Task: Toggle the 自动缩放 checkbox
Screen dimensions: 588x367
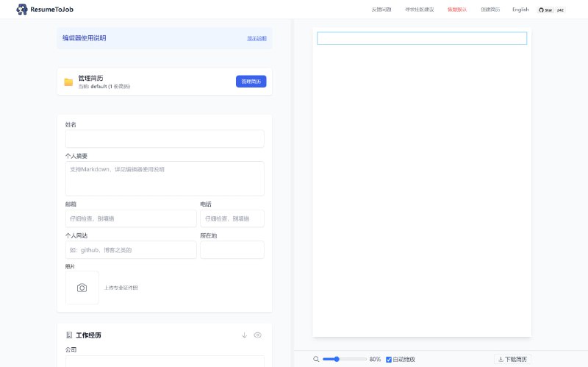Action: (x=389, y=359)
